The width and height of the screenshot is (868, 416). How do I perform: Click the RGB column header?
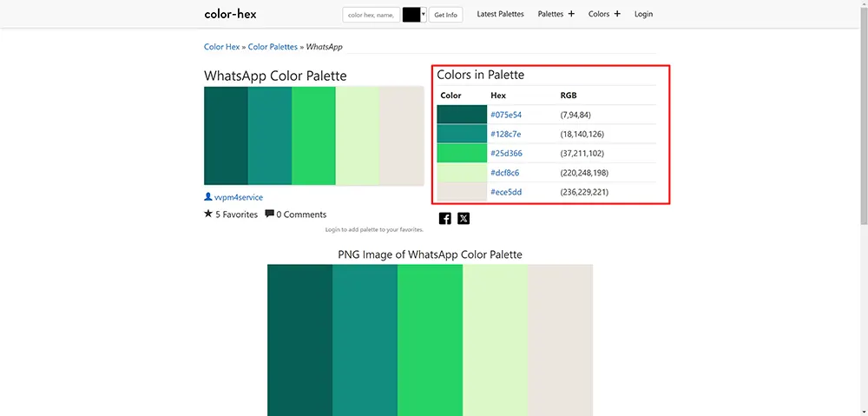pos(569,96)
